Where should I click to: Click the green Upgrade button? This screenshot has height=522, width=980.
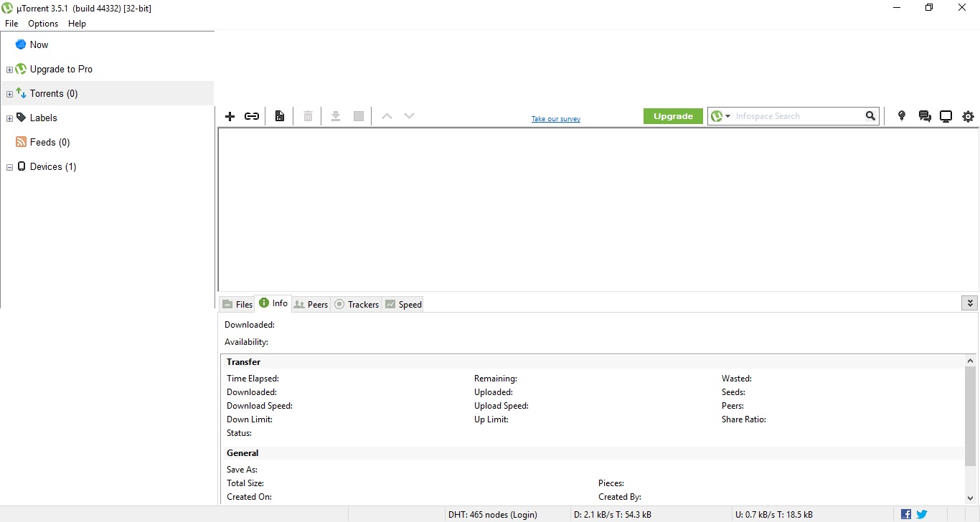coord(672,115)
